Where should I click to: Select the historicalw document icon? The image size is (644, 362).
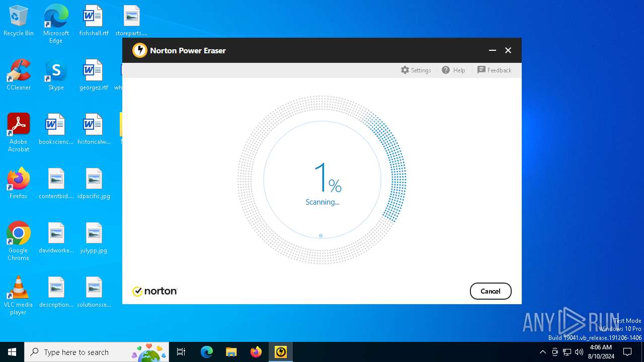[94, 129]
